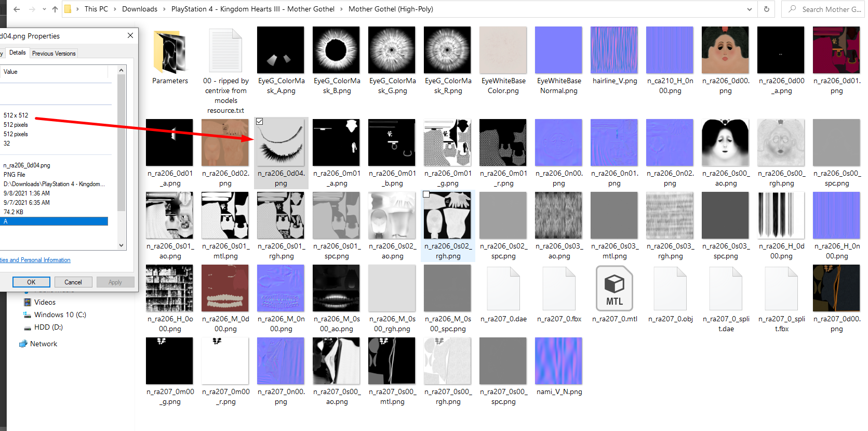Image resolution: width=868 pixels, height=431 pixels.
Task: Select the n_ra206_0d01.png file
Action: pos(837,61)
